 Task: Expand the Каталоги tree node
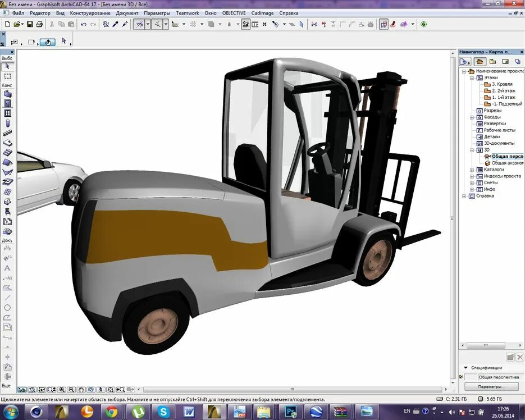(x=472, y=170)
